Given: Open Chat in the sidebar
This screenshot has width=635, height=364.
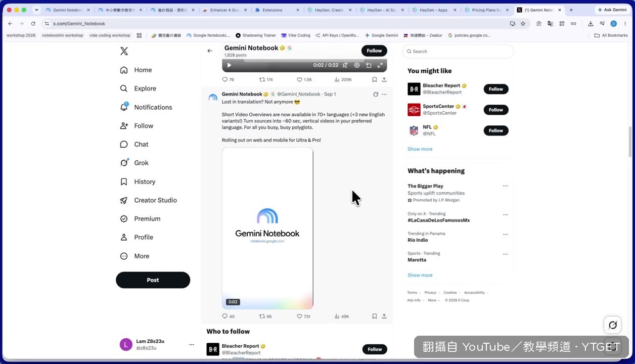Looking at the screenshot, I should [134, 144].
